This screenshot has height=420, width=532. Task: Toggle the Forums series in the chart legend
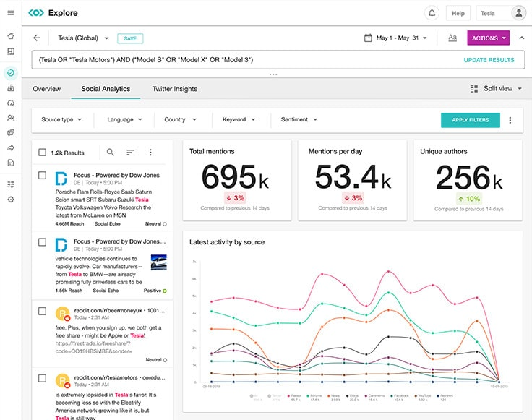coord(314,398)
